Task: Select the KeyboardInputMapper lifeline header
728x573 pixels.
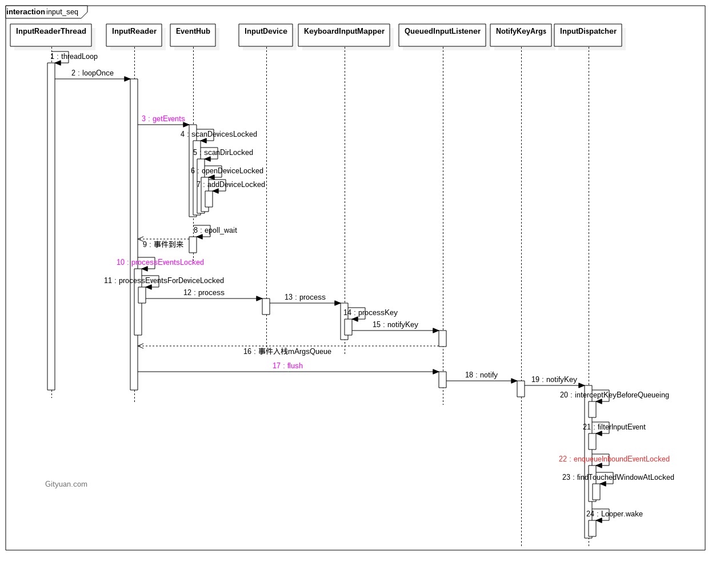Action: coord(344,34)
